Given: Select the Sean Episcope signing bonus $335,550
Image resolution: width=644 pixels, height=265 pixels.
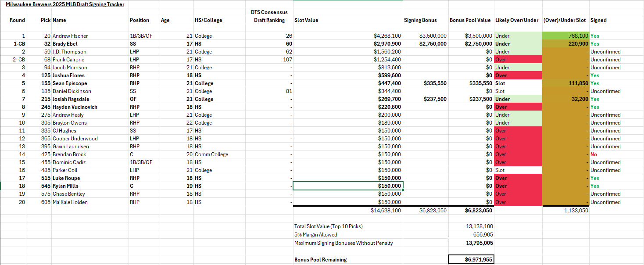Looking at the screenshot, I should pos(433,83).
